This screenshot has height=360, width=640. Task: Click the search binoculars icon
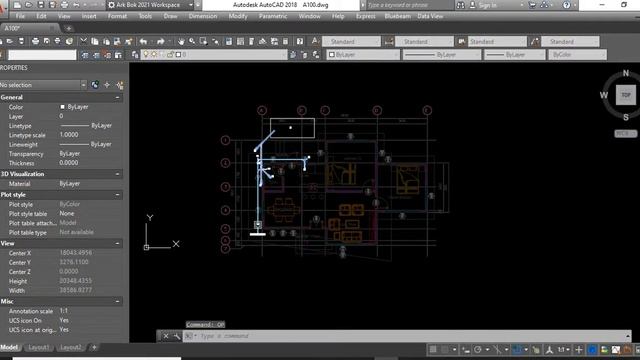[x=460, y=5]
